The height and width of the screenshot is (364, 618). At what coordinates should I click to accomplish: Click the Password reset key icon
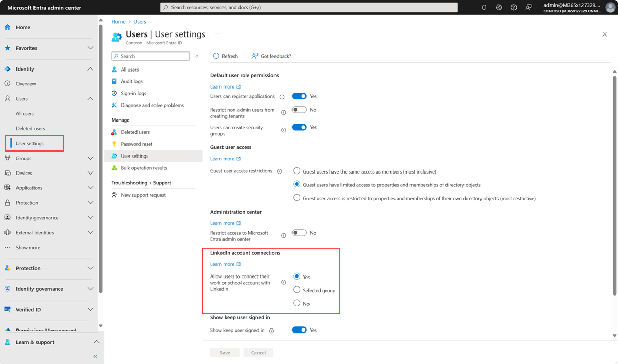[x=115, y=144]
